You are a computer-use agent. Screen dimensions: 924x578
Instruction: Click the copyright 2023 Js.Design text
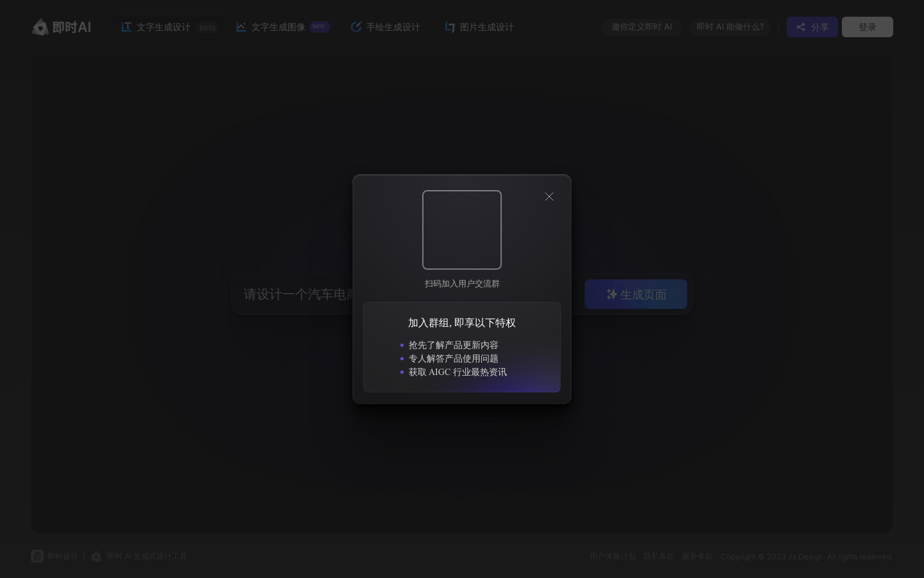pyautogui.click(x=807, y=556)
